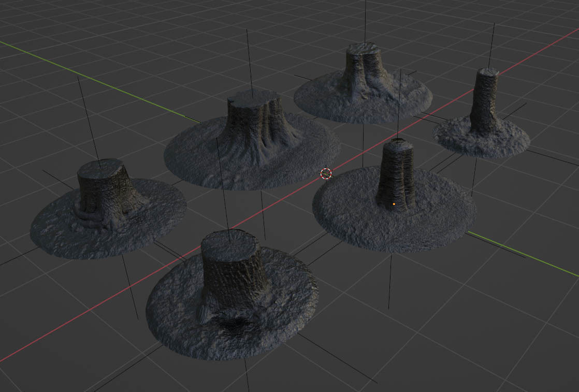Select the orange origin dot on tall stump
The width and height of the screenshot is (579, 392).
click(394, 204)
